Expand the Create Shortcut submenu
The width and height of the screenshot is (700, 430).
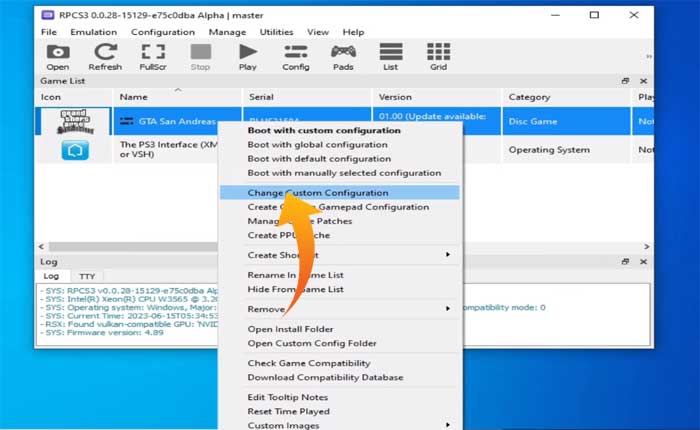tap(447, 255)
